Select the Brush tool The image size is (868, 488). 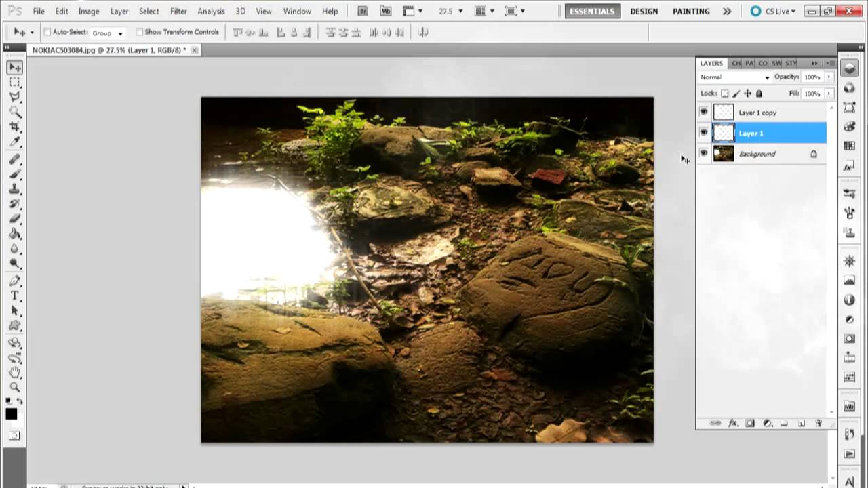coord(15,174)
